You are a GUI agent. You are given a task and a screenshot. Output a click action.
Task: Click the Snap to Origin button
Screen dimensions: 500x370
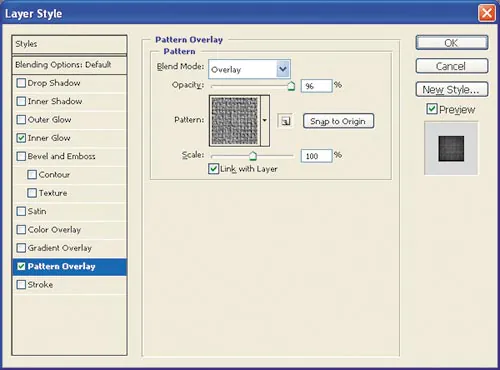click(x=338, y=121)
